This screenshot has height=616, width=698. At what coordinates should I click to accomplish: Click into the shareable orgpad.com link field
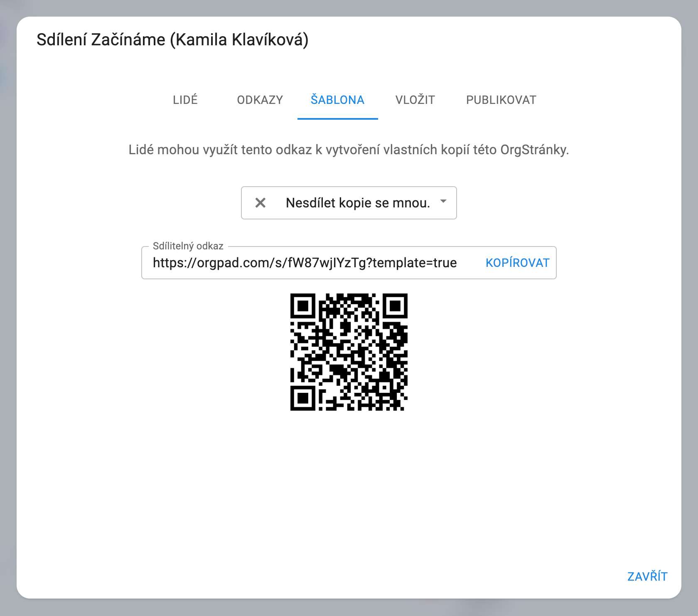[305, 263]
